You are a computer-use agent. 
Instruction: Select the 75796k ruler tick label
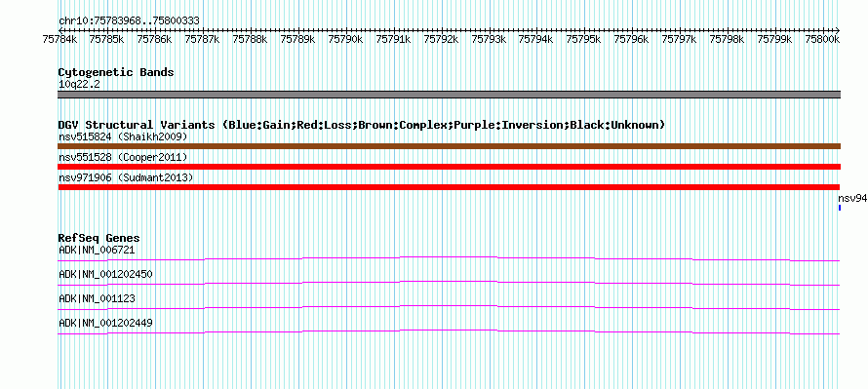coord(632,39)
